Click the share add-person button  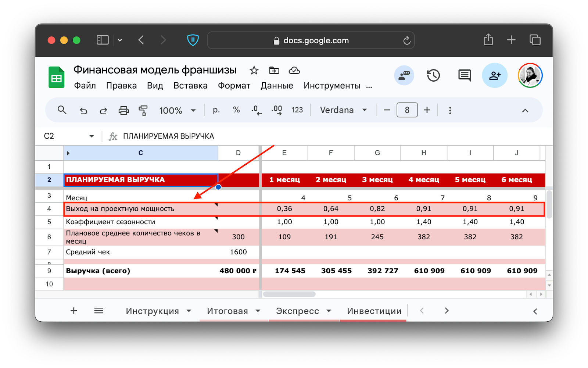[495, 75]
